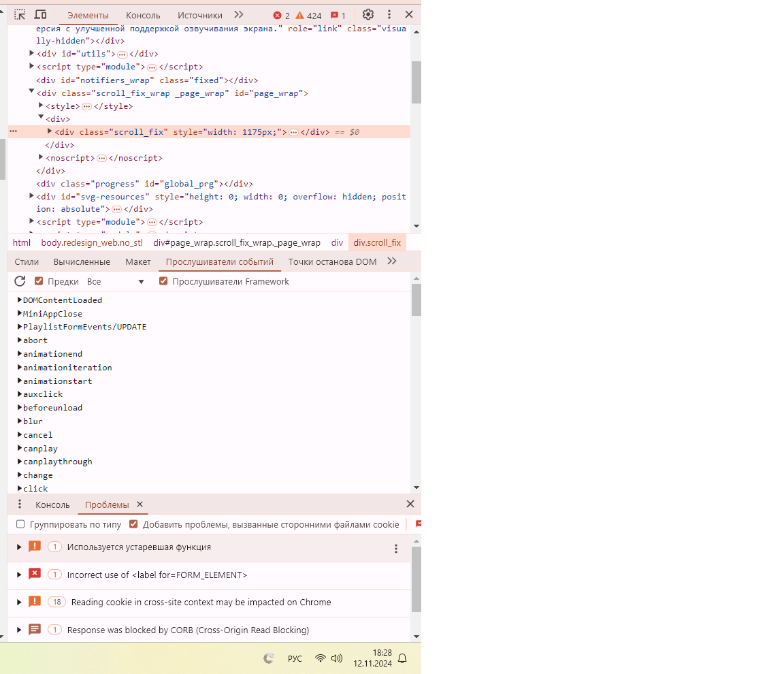Expand the Incorrect use of label issue
The image size is (784, 674).
pyautogui.click(x=19, y=575)
